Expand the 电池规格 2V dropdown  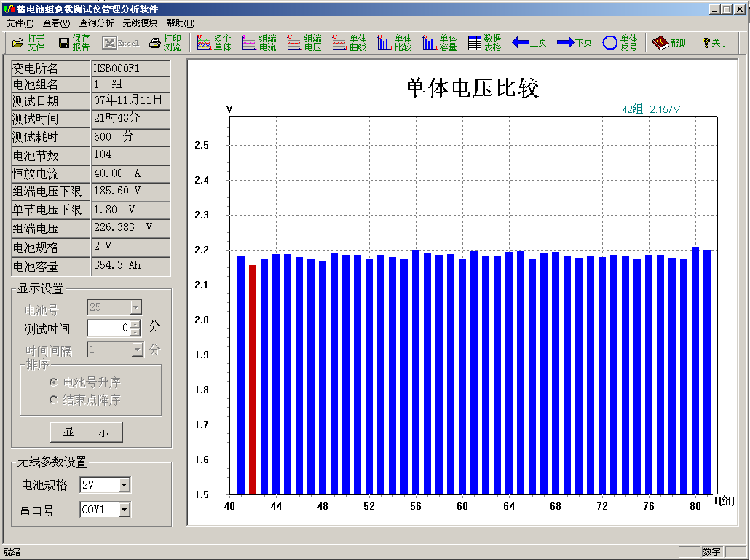[124, 485]
